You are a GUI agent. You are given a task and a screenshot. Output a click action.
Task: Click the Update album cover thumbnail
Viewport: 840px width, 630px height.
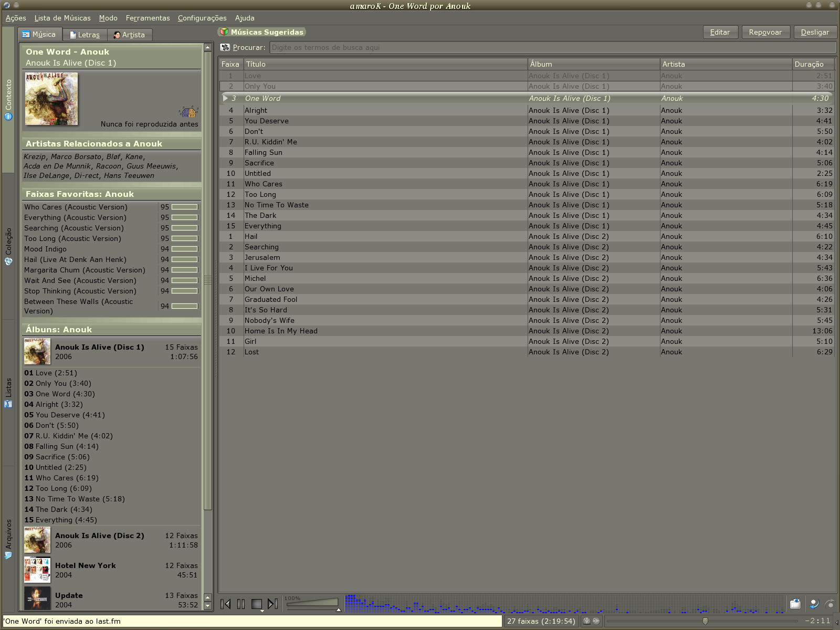pos(37,598)
